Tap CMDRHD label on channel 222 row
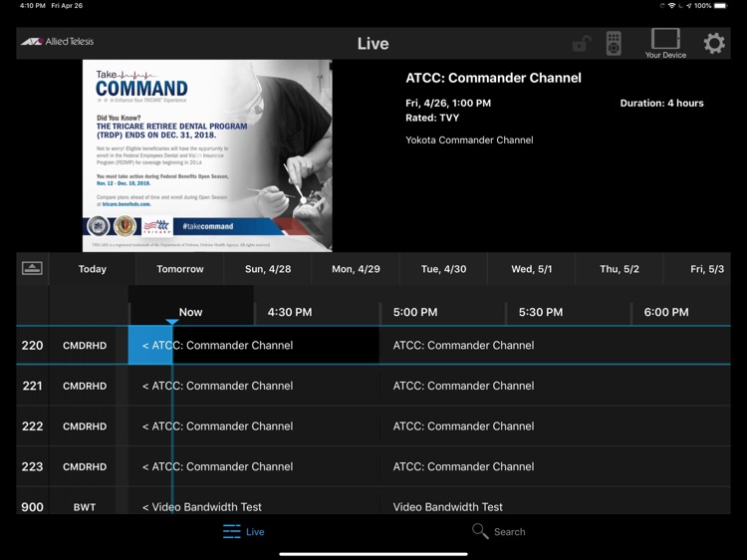747x560 pixels. pos(85,426)
